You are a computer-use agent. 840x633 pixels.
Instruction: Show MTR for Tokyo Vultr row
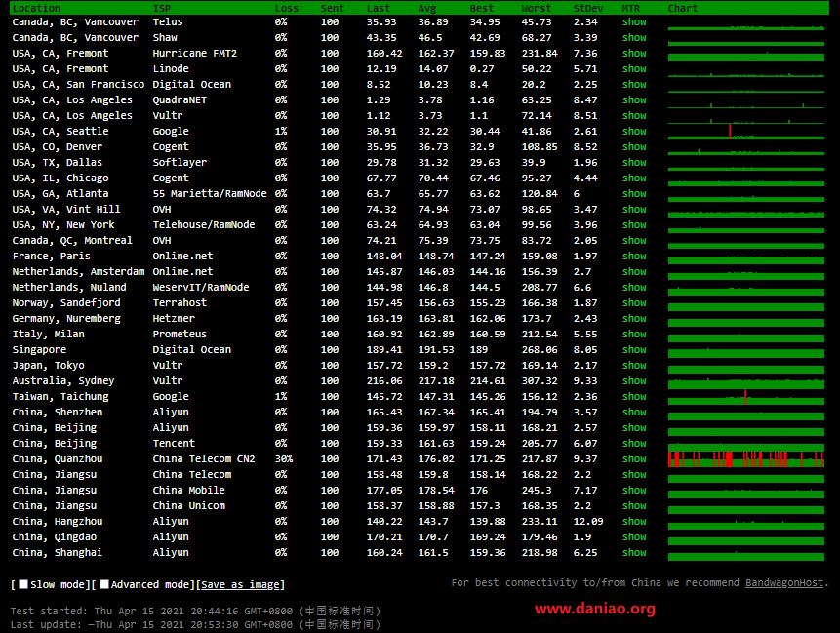coord(634,365)
